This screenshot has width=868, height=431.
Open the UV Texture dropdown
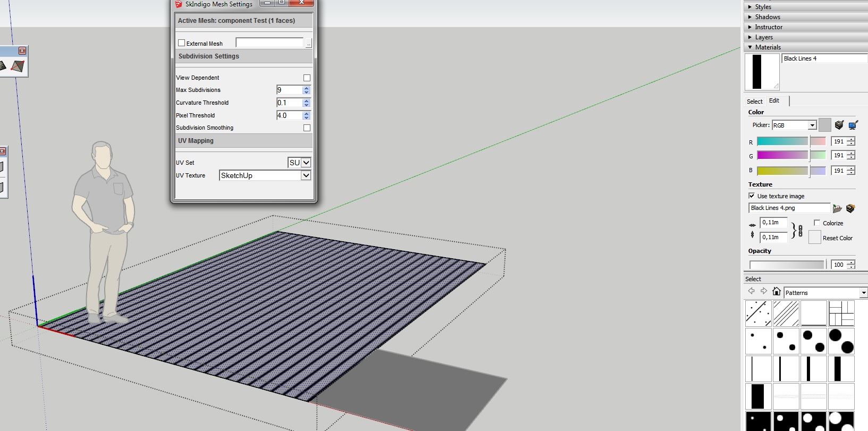(306, 175)
